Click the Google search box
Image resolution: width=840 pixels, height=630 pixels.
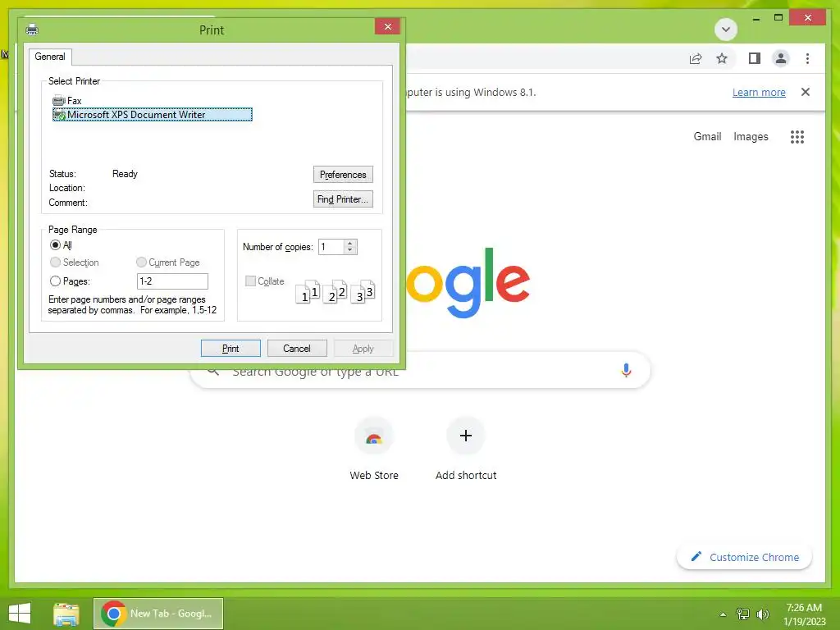[x=421, y=371]
